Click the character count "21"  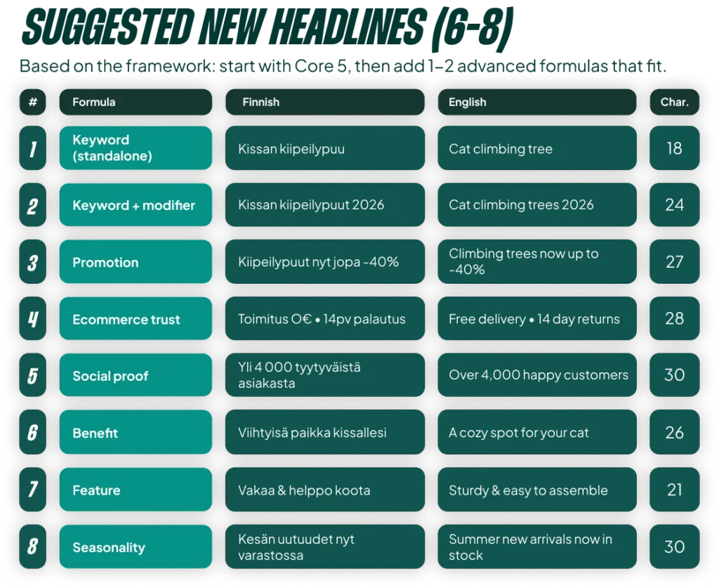click(x=675, y=490)
